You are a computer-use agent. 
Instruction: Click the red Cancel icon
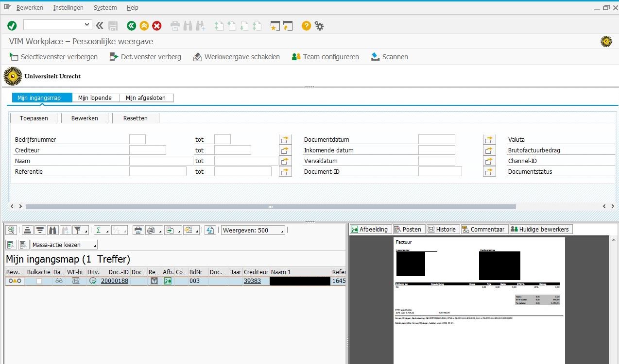click(x=157, y=26)
